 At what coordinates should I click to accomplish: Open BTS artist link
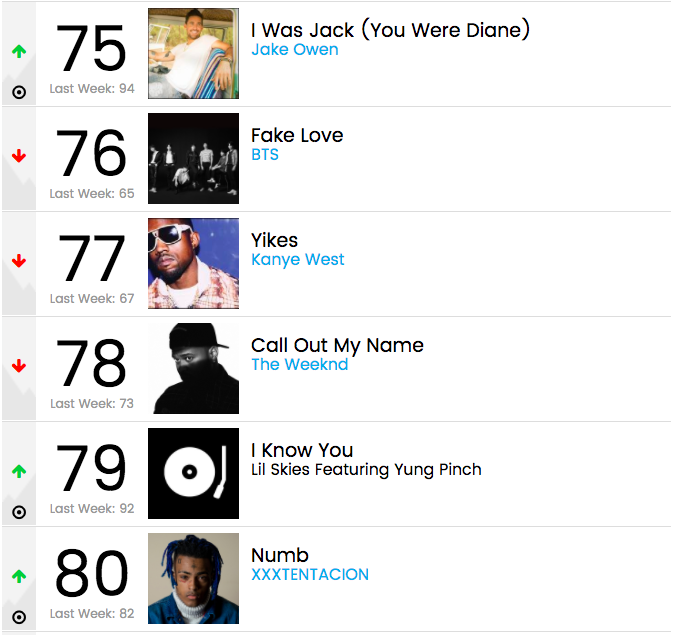click(x=265, y=155)
